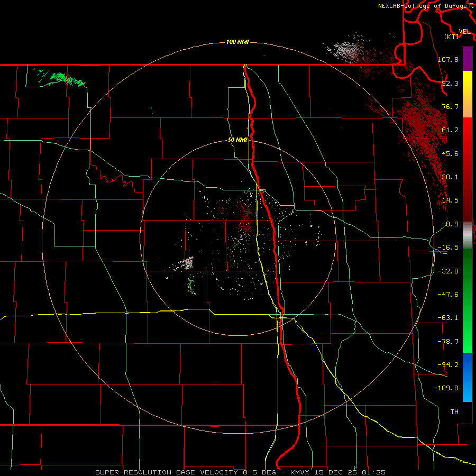
Task: Click the TH label at scale bottom
Action: 454,412
